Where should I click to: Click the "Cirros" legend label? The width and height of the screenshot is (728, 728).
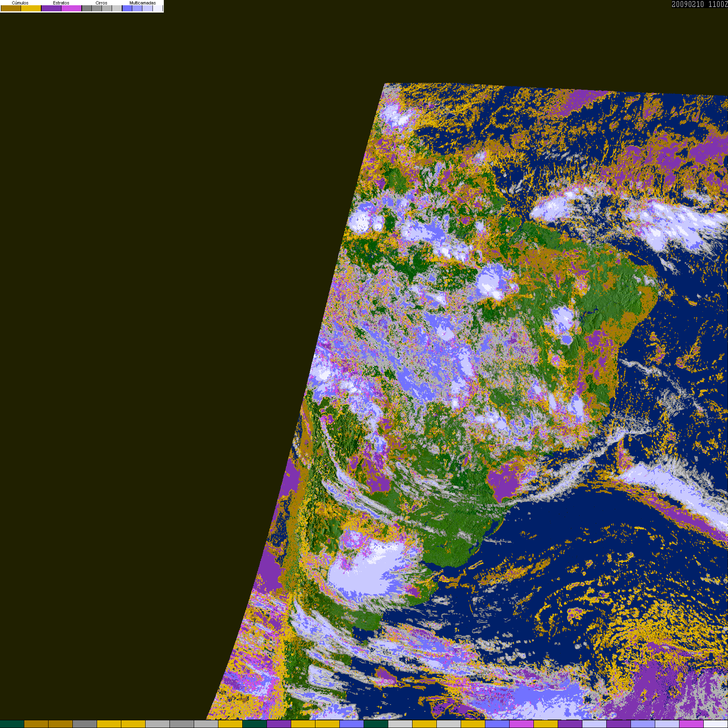[x=102, y=3]
